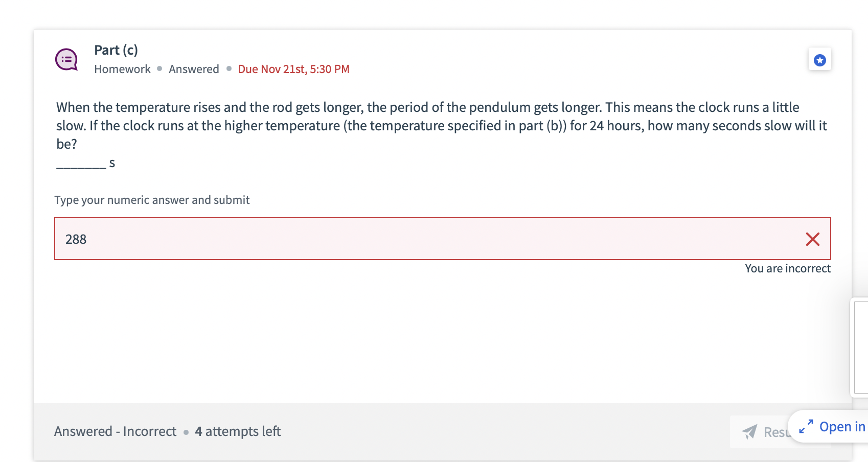Click the Type your numeric answer prompt
The width and height of the screenshot is (868, 462).
152,200
